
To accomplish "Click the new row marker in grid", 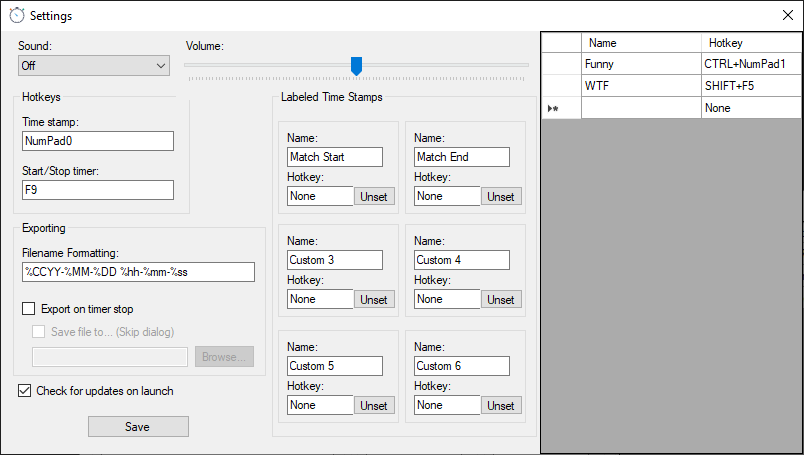I will [561, 108].
